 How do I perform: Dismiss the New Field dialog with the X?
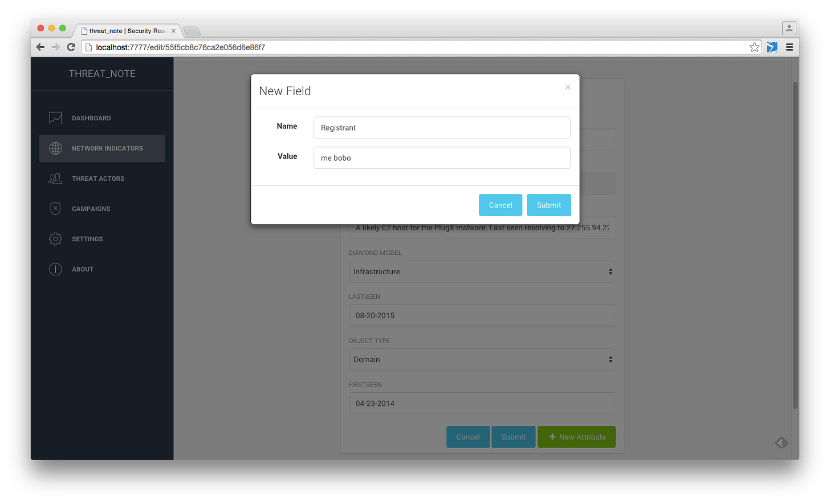(x=567, y=87)
